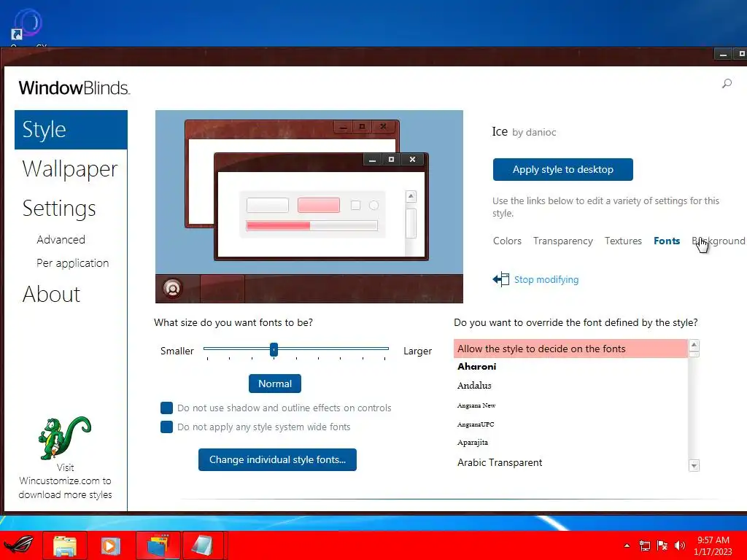Select the Arabic Transparent font
This screenshot has height=560, width=747.
(x=570, y=462)
